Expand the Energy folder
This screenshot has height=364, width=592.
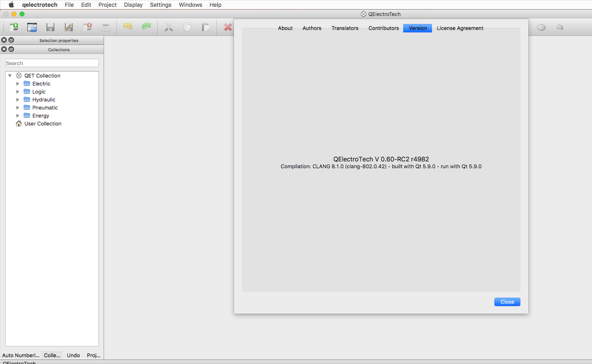18,115
